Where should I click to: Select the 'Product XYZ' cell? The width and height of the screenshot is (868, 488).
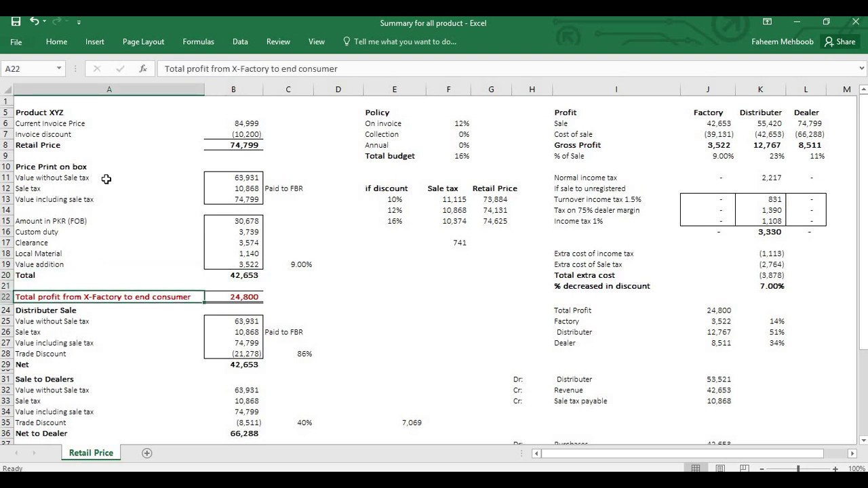click(x=108, y=113)
